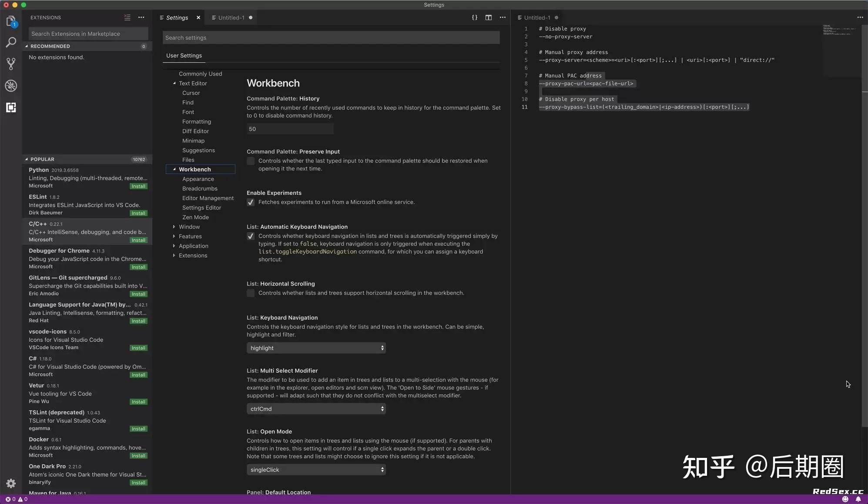Split the editor using the split icon
This screenshot has height=504, width=868.
point(488,17)
